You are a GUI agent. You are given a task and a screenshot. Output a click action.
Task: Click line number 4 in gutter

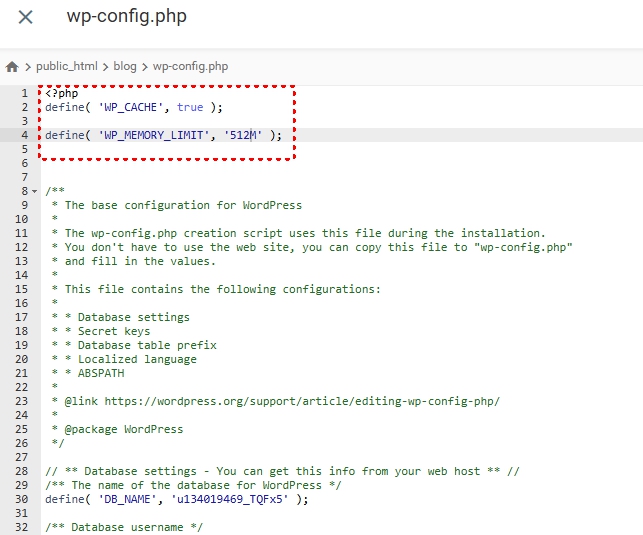(23, 135)
